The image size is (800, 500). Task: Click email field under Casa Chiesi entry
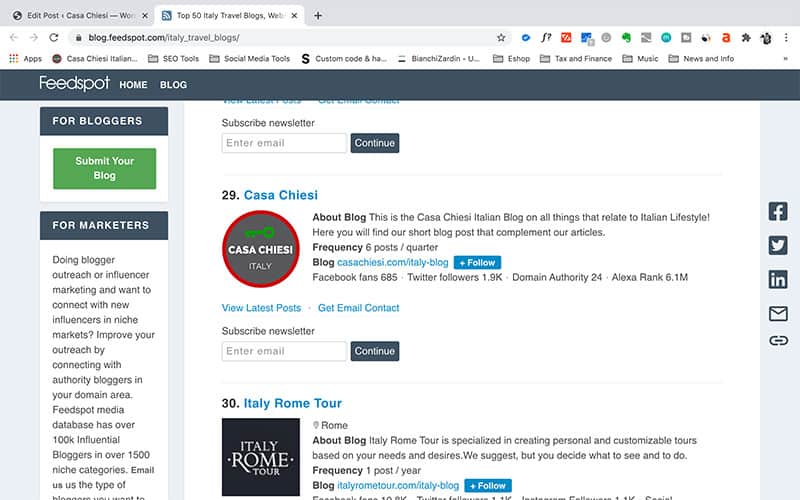tap(284, 351)
